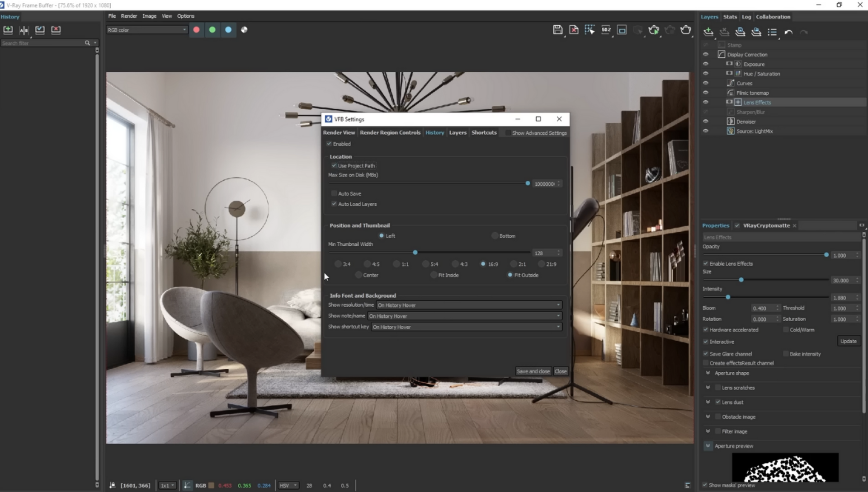
Task: Click the save image disk icon
Action: (558, 30)
